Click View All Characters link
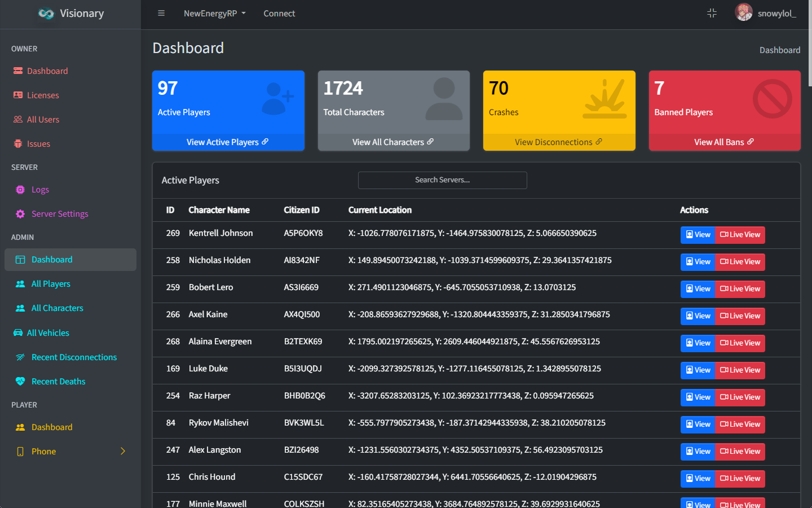Viewport: 812px width, 508px height. 394,142
